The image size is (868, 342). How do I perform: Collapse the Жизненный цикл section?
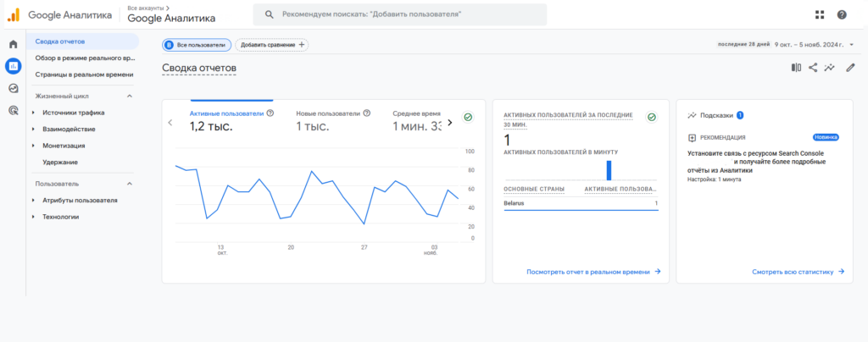point(130,97)
